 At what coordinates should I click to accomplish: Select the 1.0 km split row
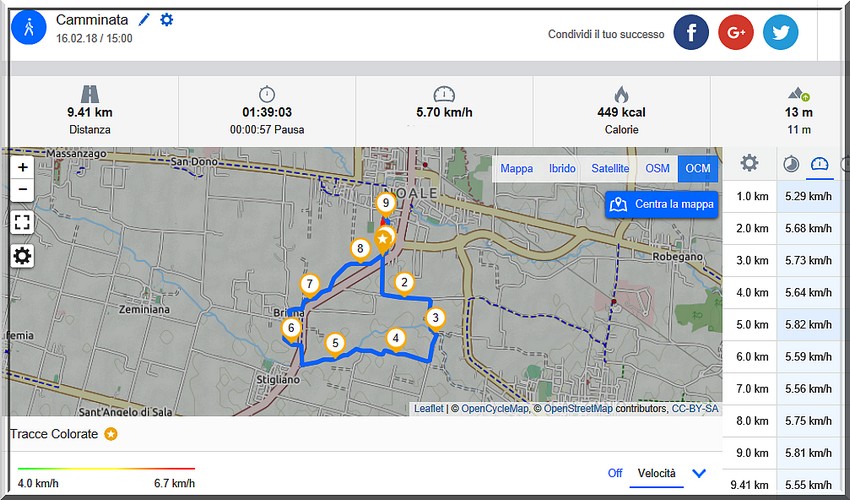click(781, 196)
